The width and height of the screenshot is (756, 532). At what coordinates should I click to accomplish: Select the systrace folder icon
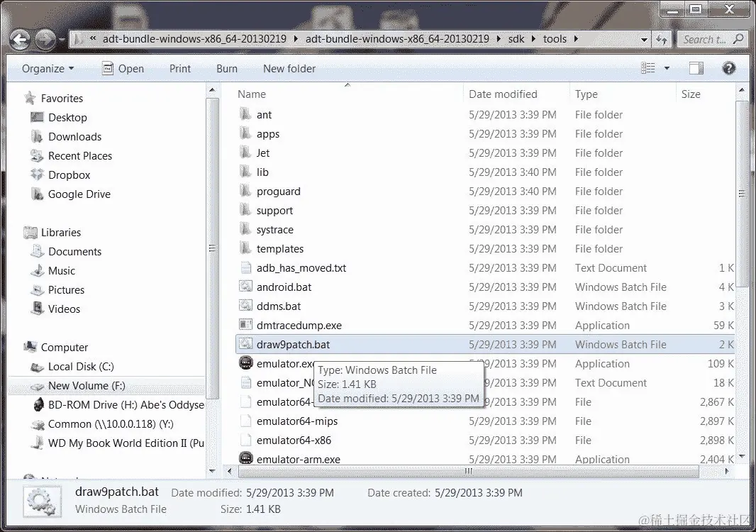pyautogui.click(x=245, y=229)
